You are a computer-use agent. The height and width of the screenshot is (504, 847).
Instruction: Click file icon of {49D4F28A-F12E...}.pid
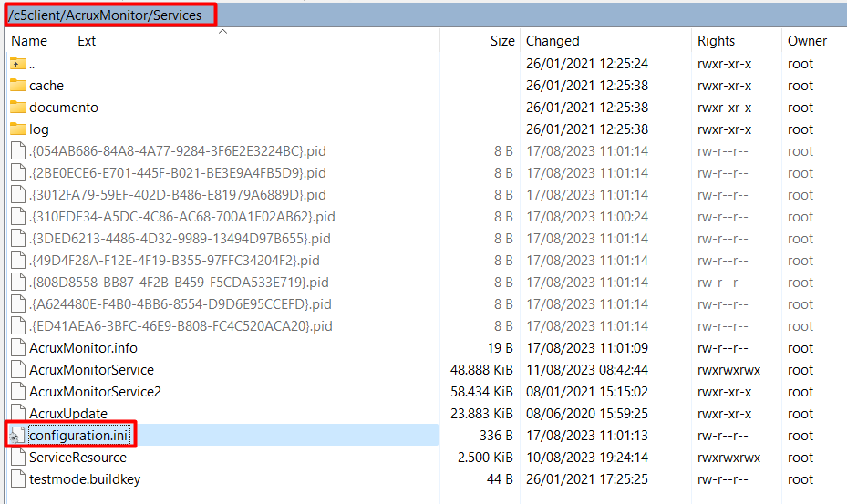(18, 261)
